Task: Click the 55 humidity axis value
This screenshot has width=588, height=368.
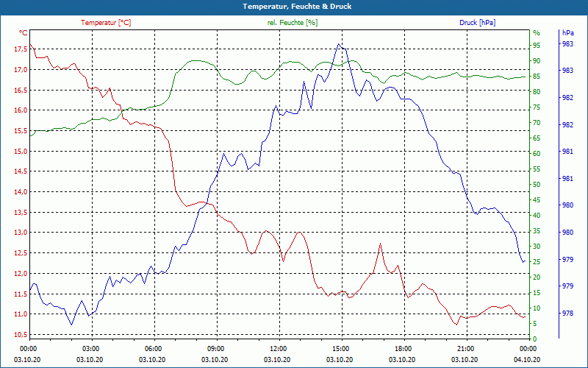Action: pyautogui.click(x=537, y=169)
